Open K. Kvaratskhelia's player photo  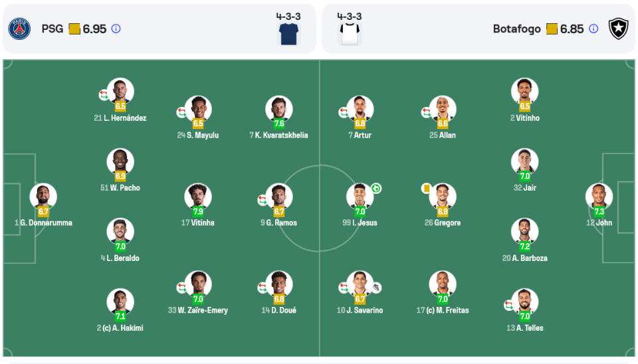point(278,108)
